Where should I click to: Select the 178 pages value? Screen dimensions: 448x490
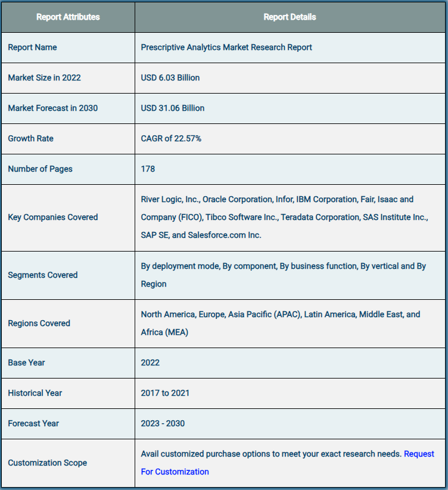(148, 169)
